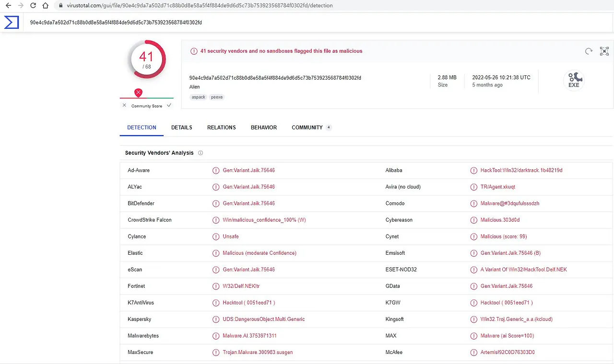Click the Win32.Troj.Generic_a.a.(kcloud) result
The image size is (614, 364).
(518, 319)
